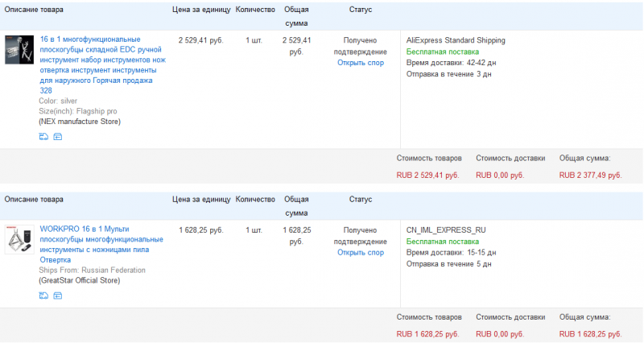Click the 'CN_IML_EXPRESS_RU' shipping label

click(446, 230)
